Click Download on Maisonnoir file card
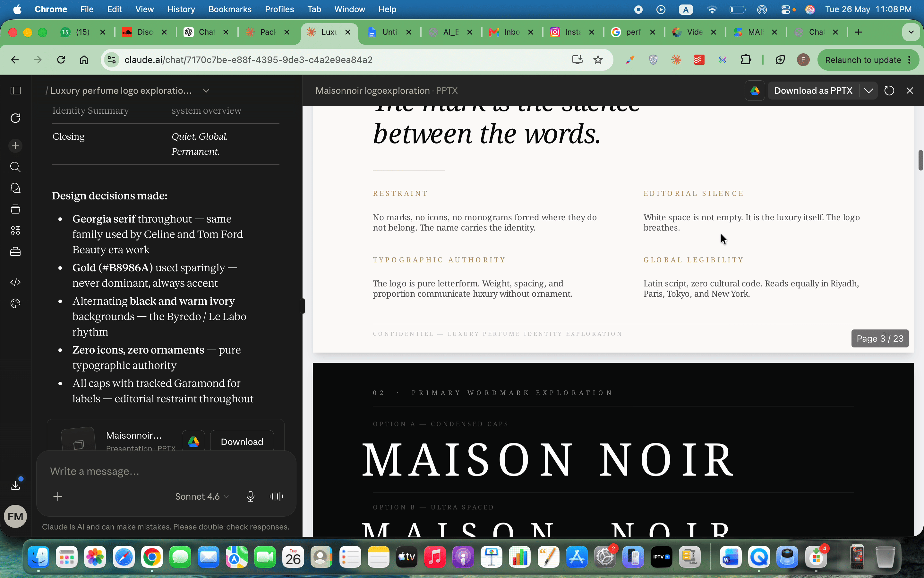 [x=242, y=442]
